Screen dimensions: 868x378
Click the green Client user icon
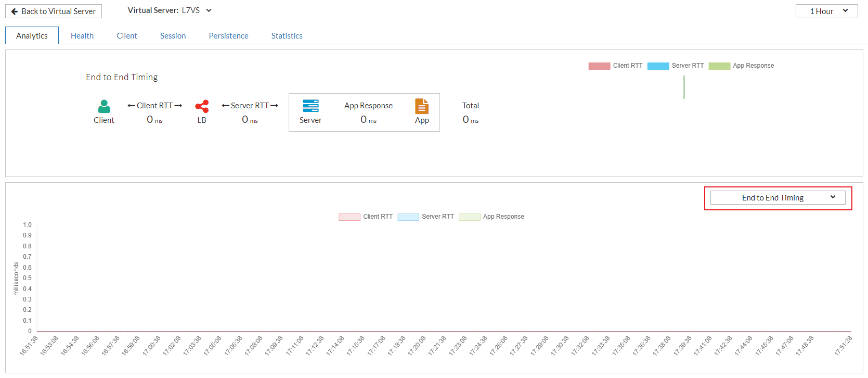tap(104, 106)
